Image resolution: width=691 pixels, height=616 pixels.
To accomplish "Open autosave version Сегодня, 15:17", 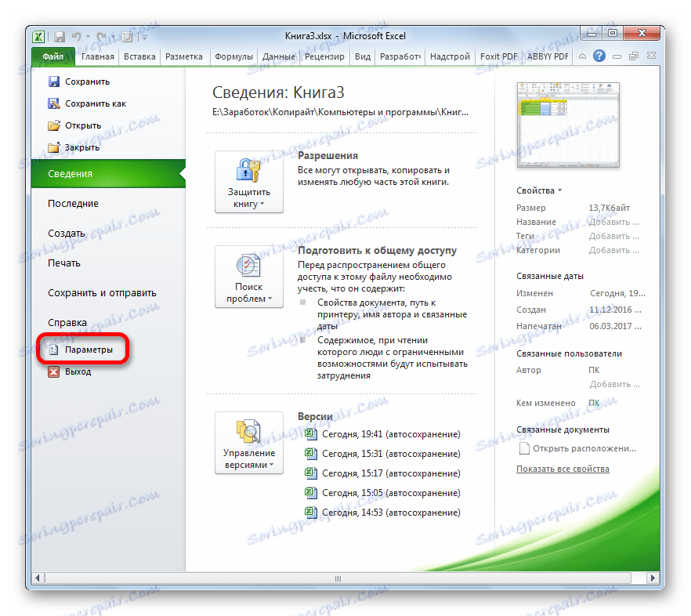I will [x=382, y=473].
